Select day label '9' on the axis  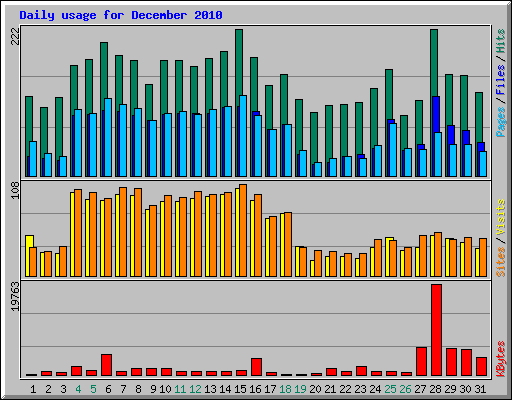[x=153, y=389]
